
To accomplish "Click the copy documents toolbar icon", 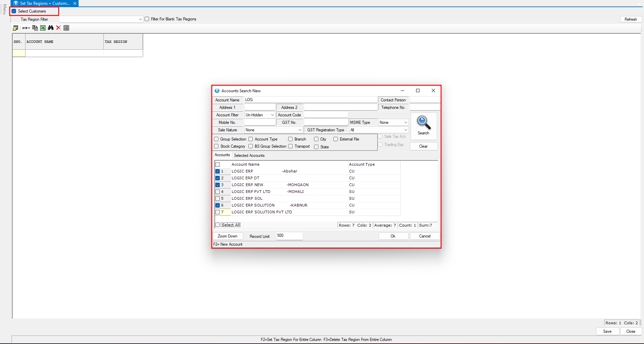I will pyautogui.click(x=35, y=28).
